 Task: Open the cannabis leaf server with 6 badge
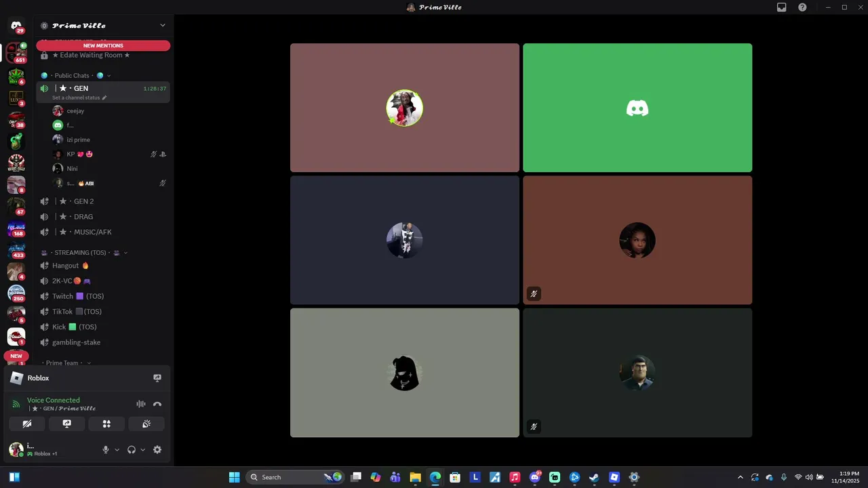click(16, 75)
